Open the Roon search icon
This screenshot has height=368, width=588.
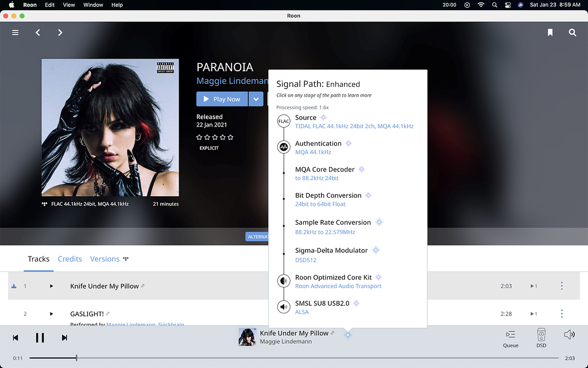(572, 33)
